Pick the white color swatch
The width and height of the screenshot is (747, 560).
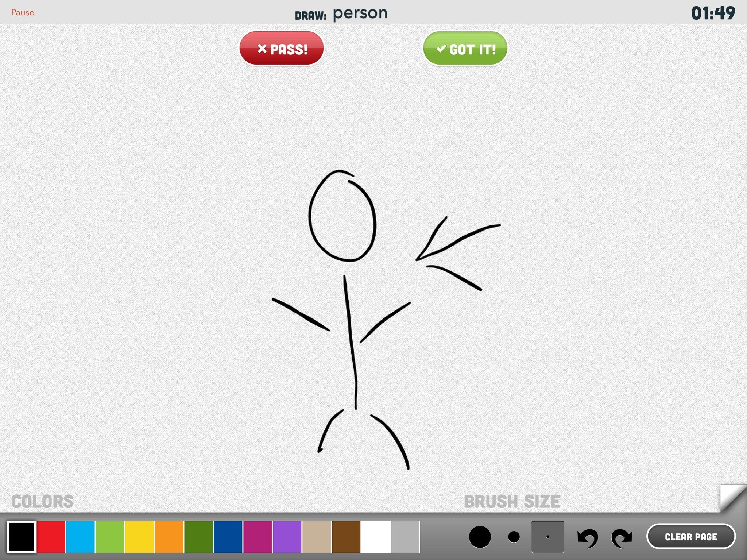[x=376, y=537]
